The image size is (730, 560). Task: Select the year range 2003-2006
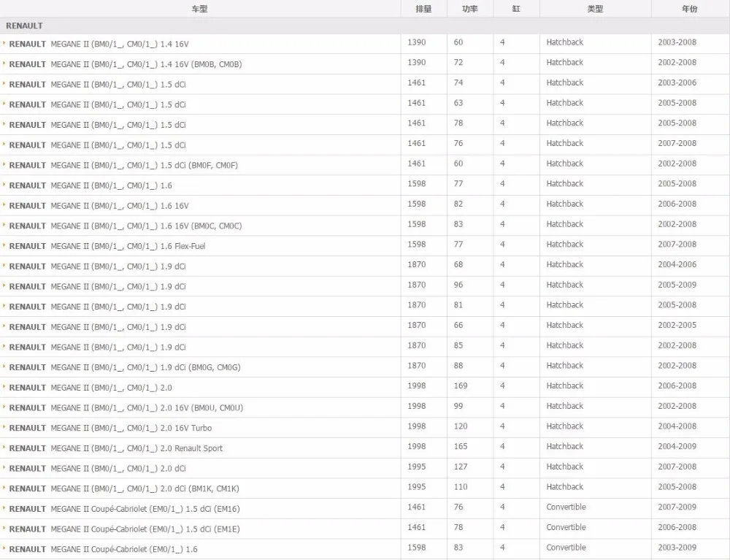click(x=677, y=83)
